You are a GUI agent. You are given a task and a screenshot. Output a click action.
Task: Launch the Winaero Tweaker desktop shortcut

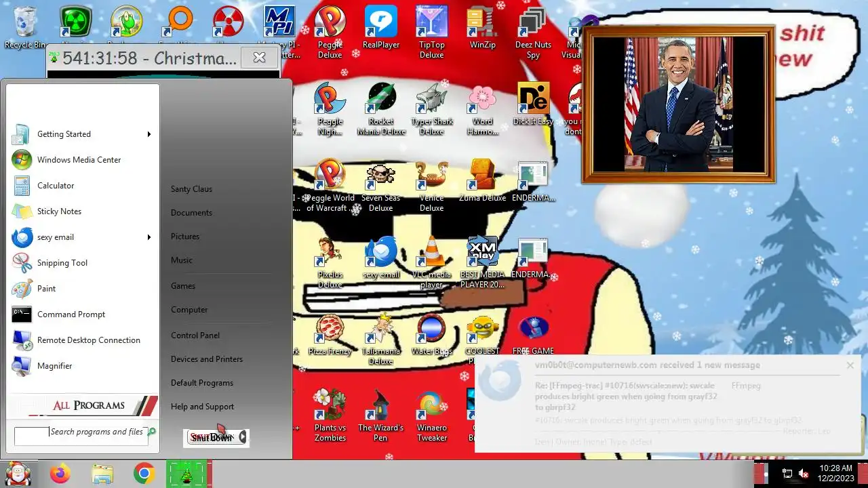432,415
